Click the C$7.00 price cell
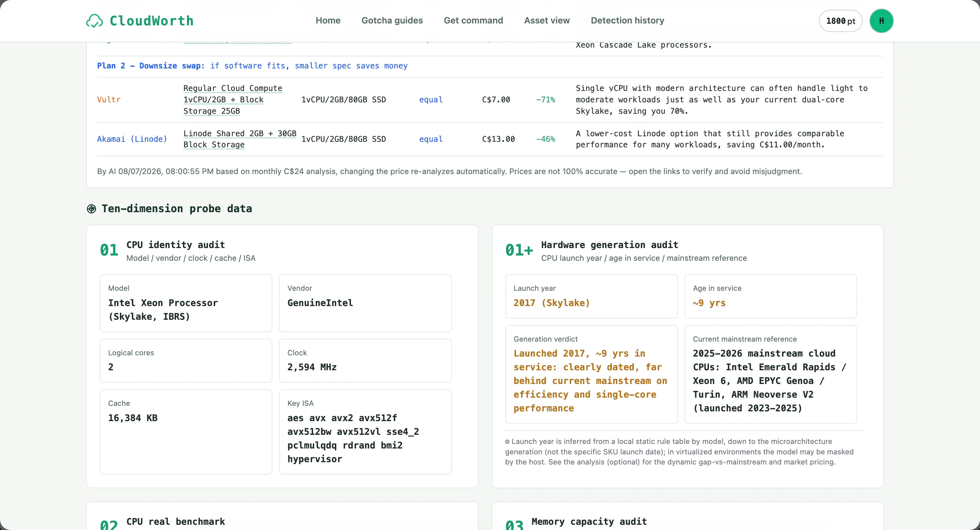Image resolution: width=980 pixels, height=530 pixels. [x=496, y=100]
